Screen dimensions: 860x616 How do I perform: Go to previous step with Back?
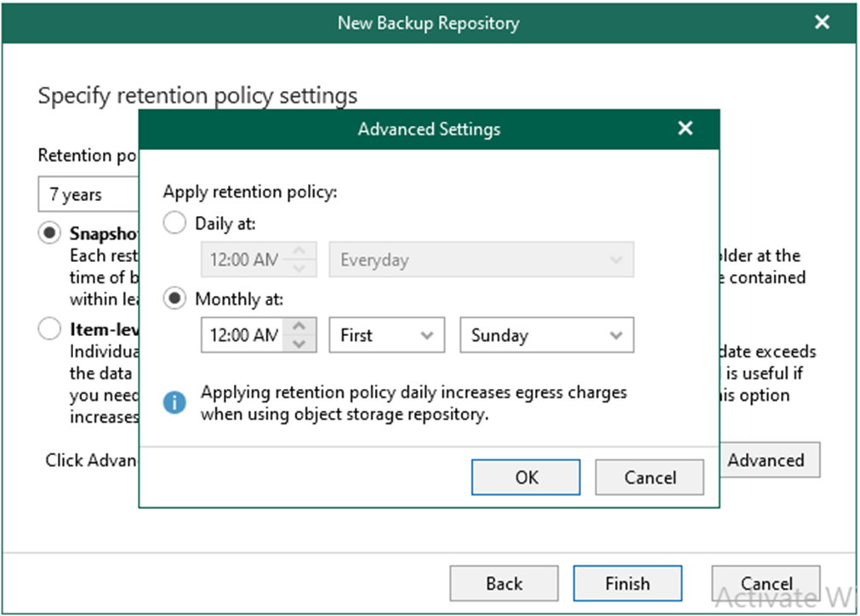tap(504, 584)
